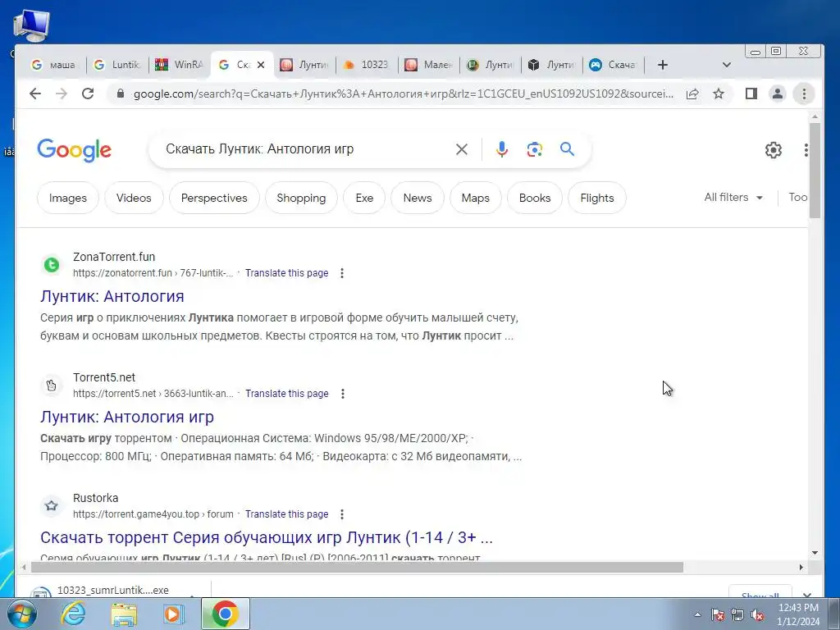Viewport: 840px width, 630px height.
Task: Open Google quick settings gear
Action: [773, 150]
